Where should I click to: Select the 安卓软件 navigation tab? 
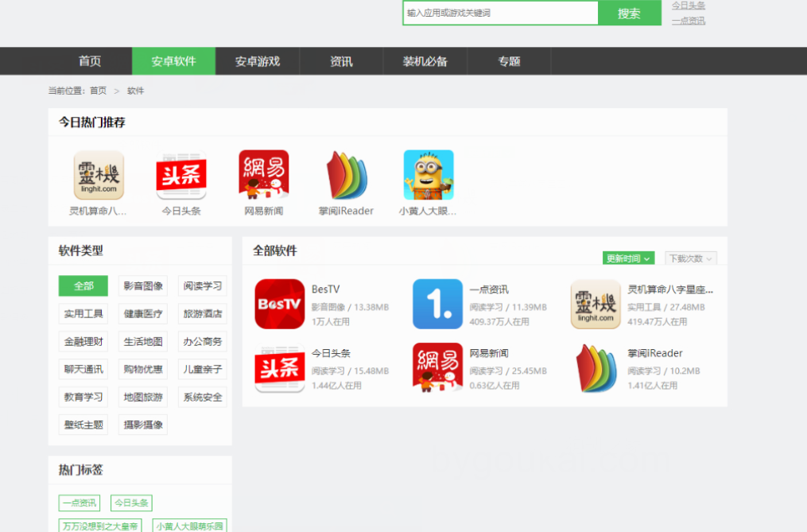click(174, 61)
